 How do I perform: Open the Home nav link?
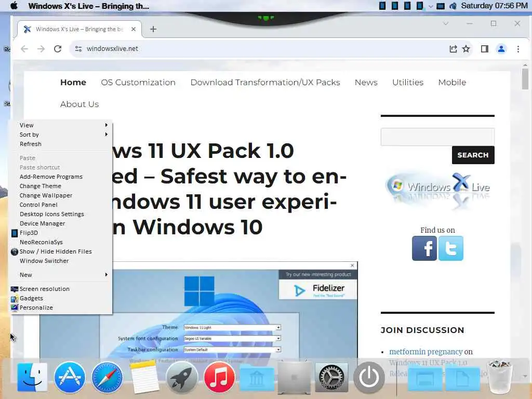pos(73,83)
